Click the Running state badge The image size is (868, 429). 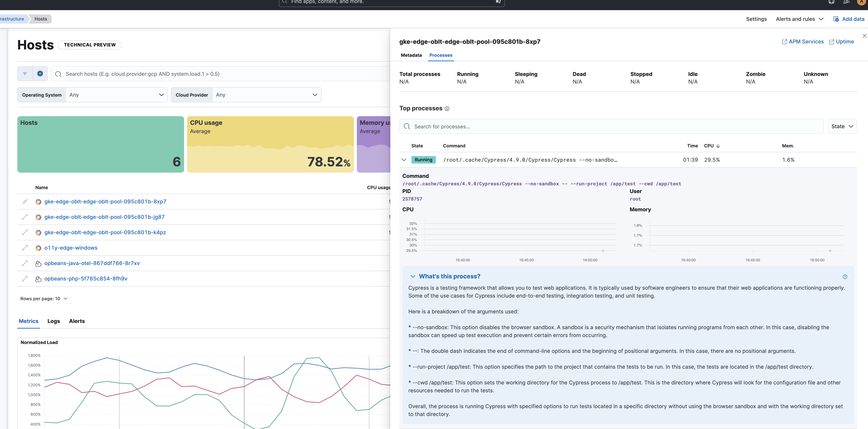(423, 160)
